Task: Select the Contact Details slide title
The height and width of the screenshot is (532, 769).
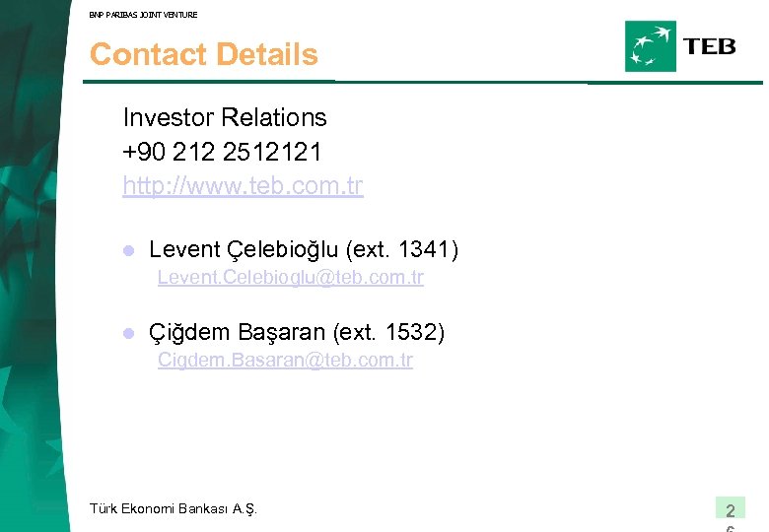Action: click(x=204, y=54)
